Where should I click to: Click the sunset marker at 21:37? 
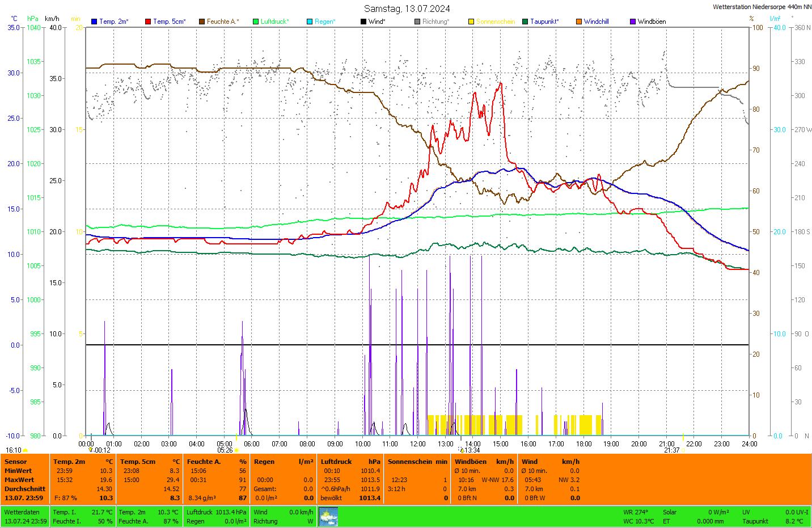683,450
